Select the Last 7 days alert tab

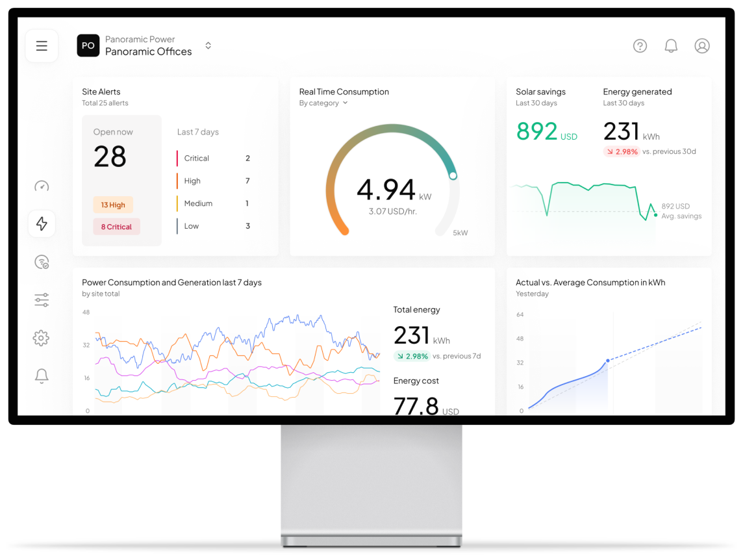point(197,132)
